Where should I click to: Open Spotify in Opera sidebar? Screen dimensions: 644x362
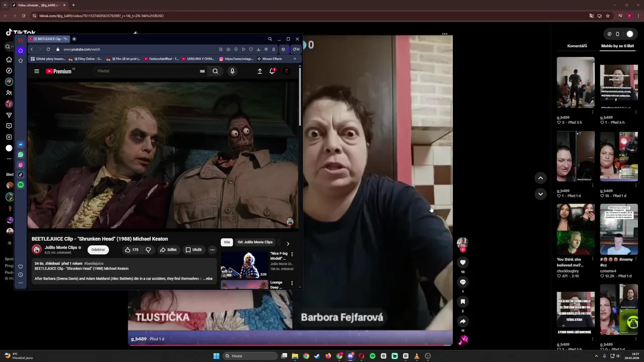21,185
